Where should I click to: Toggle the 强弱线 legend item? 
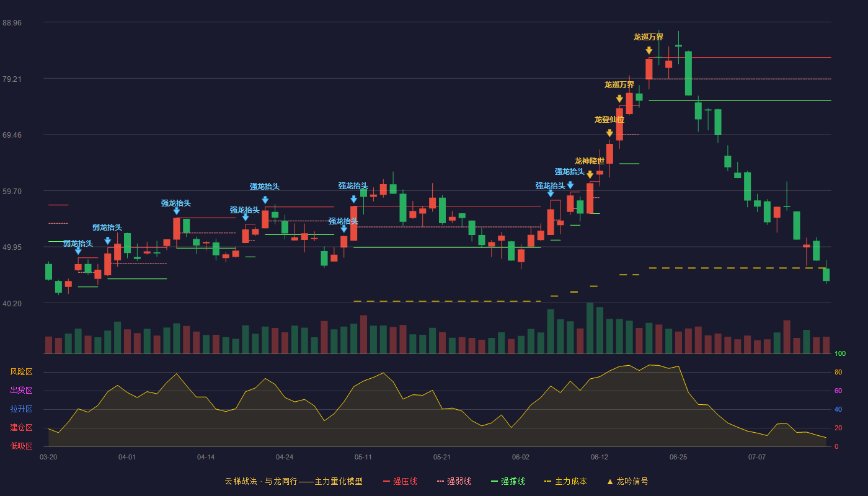(454, 481)
